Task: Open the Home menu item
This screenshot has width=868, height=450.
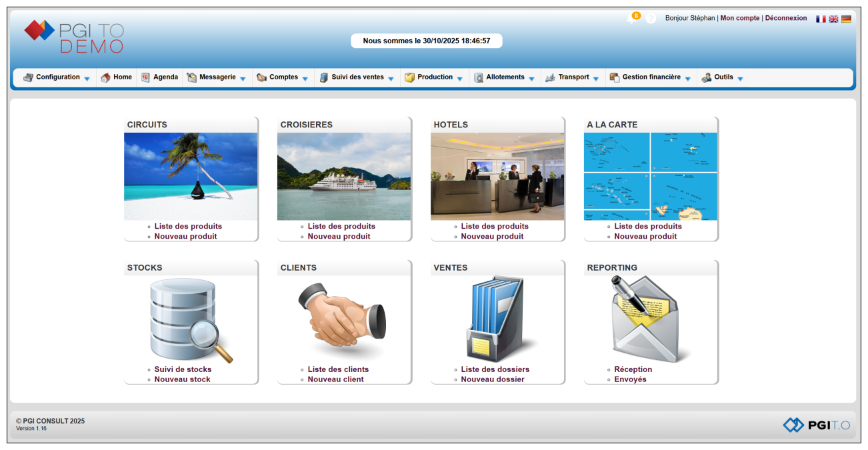Action: click(x=117, y=77)
